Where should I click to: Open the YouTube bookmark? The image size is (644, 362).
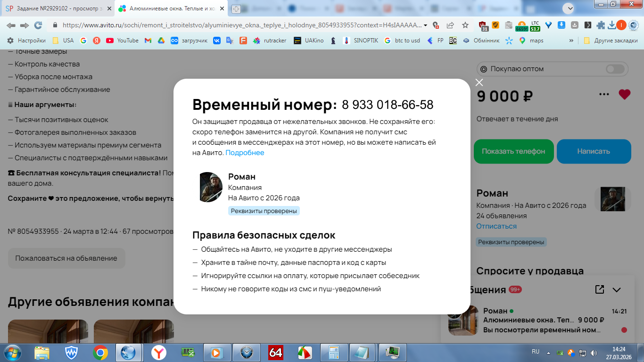(x=123, y=41)
